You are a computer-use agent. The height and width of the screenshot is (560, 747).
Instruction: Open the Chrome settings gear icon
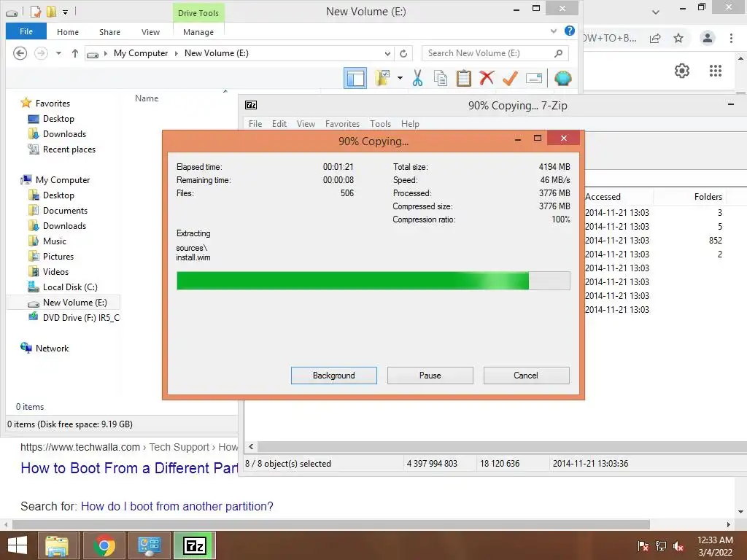(682, 71)
